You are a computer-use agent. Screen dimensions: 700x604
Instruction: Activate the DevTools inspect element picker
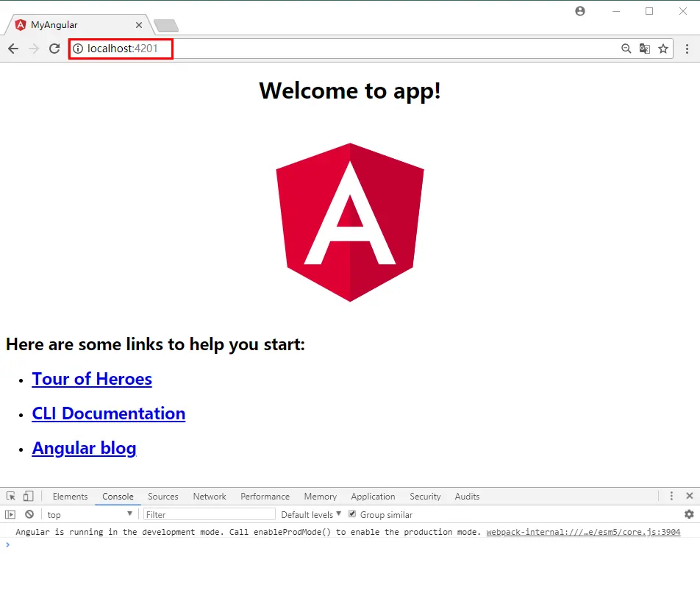click(11, 497)
